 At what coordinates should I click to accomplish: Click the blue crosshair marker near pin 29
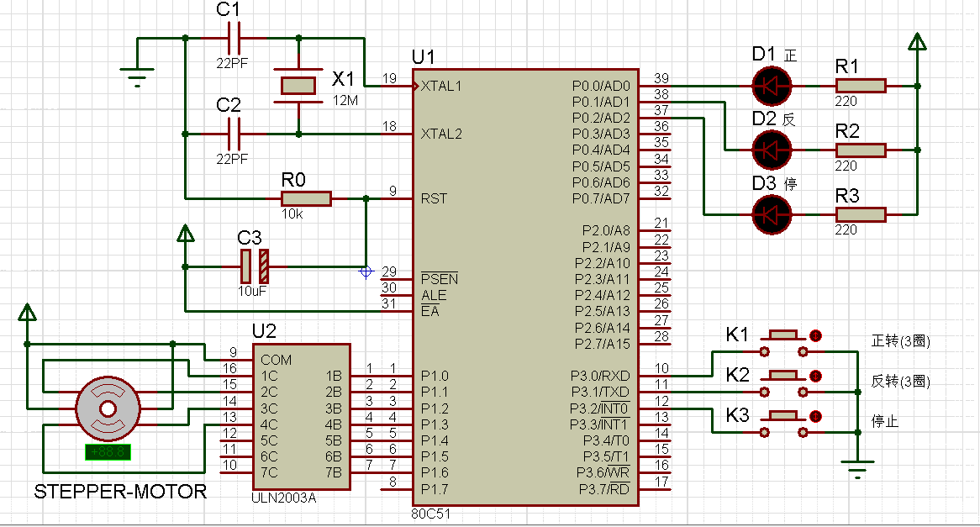[x=366, y=271]
